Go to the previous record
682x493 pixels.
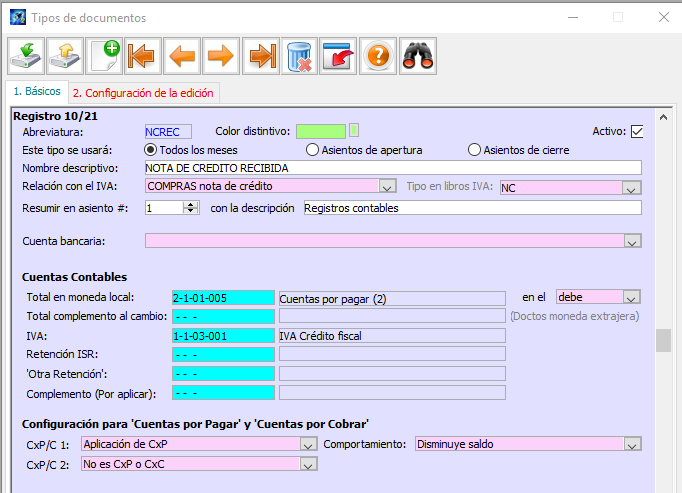pyautogui.click(x=182, y=55)
